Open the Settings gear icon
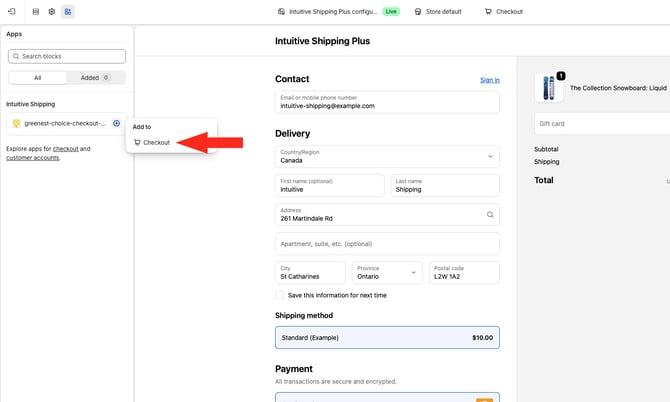Image resolution: width=670 pixels, height=402 pixels. click(x=52, y=12)
